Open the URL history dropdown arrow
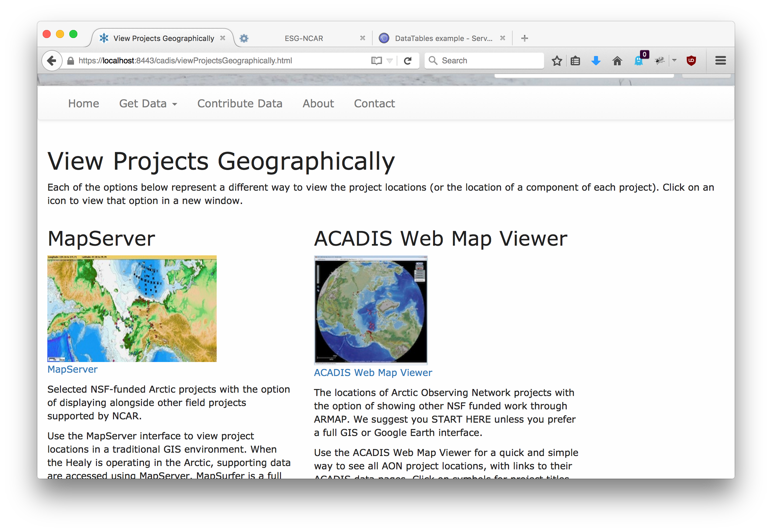The width and height of the screenshot is (772, 532). (389, 61)
